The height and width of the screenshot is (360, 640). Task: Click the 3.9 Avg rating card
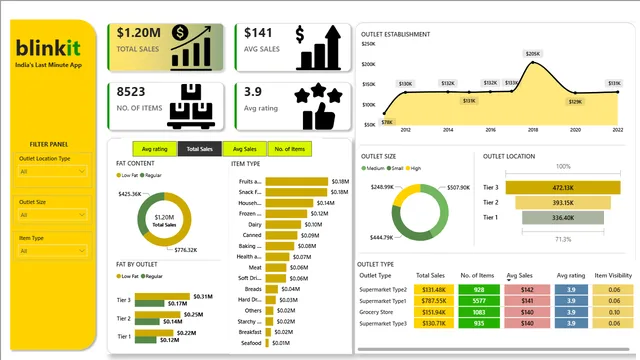(x=293, y=107)
